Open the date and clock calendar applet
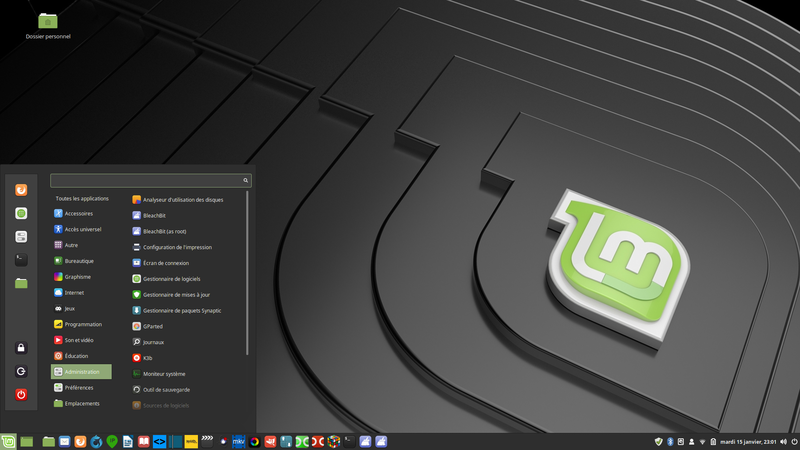This screenshot has width=800, height=450. (748, 442)
